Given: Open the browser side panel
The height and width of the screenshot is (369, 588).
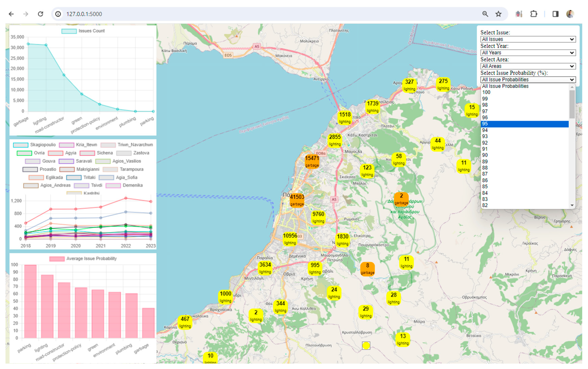Looking at the screenshot, I should [555, 14].
